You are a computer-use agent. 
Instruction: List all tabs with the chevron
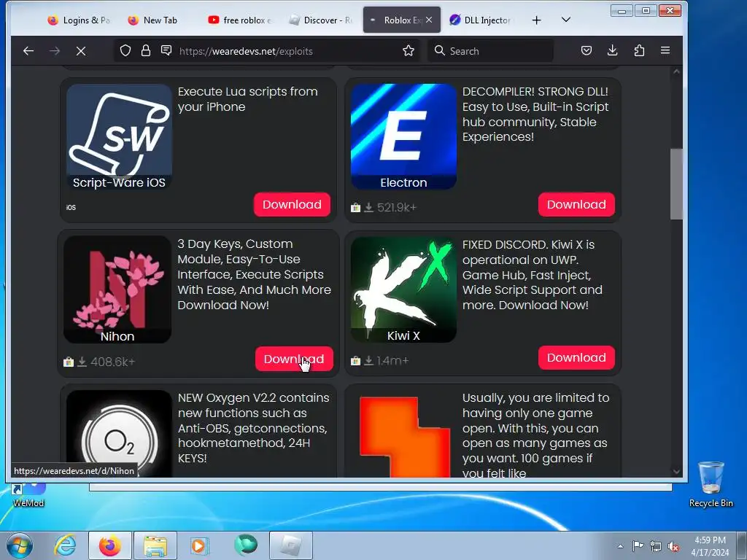point(566,20)
